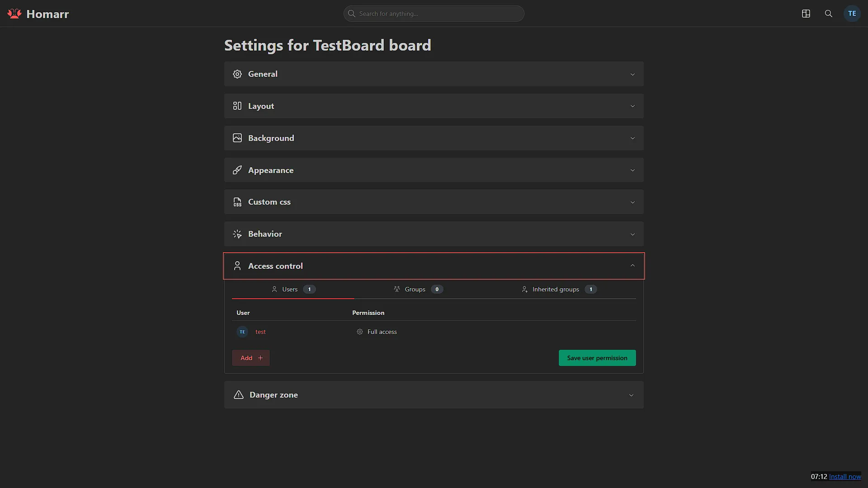Click Save user permission button

coord(597,358)
